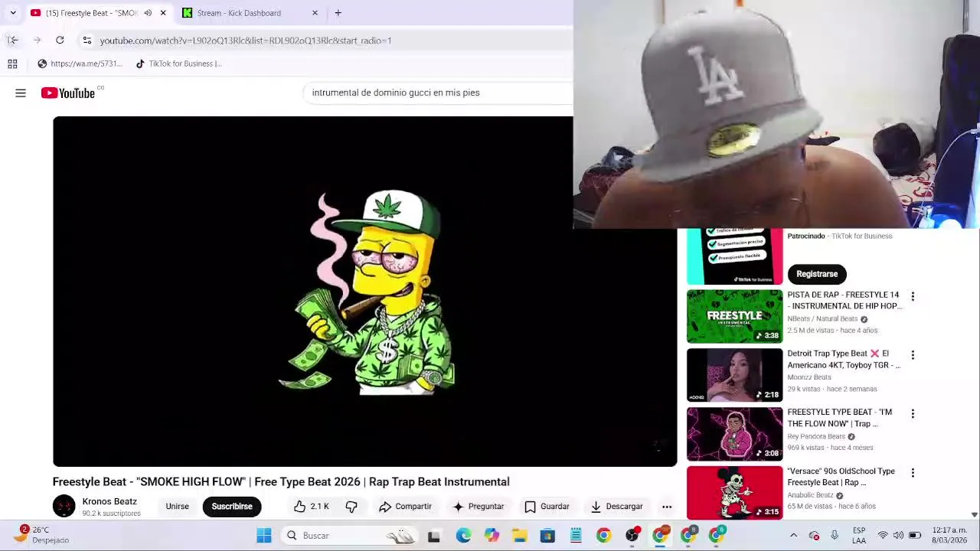Image resolution: width=980 pixels, height=551 pixels.
Task: Open the TikTok for Business ad thumbnail
Action: tap(735, 256)
